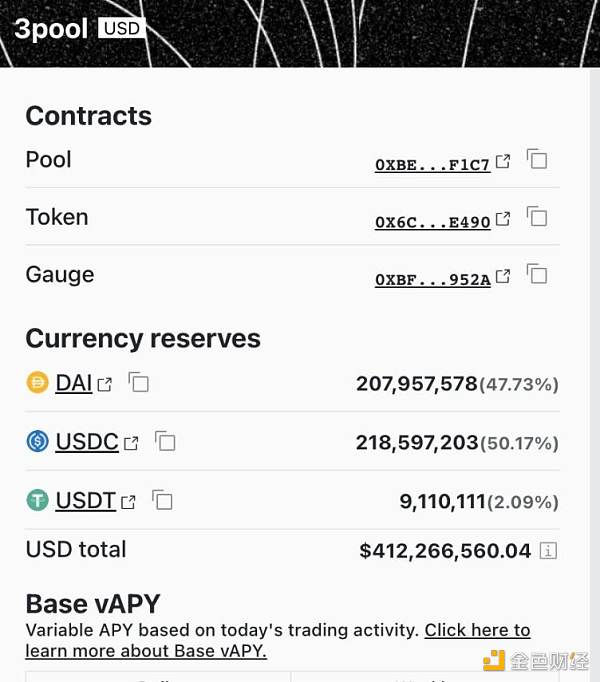Open the USDC token link

pyautogui.click(x=87, y=442)
